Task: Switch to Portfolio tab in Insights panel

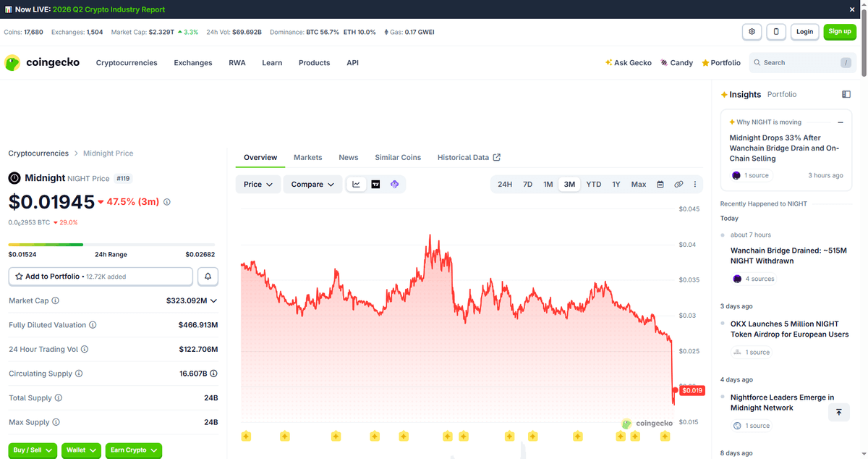Action: 782,95
